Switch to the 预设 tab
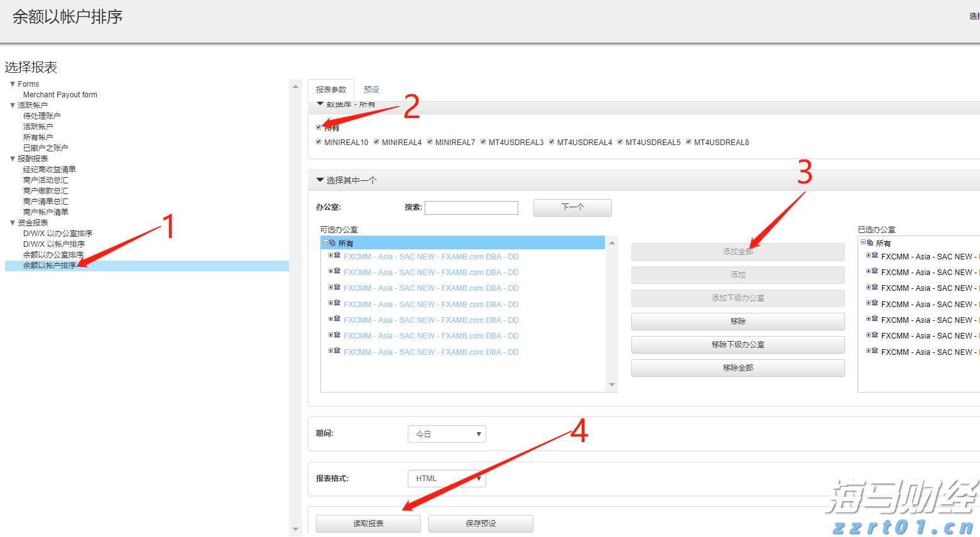 371,89
